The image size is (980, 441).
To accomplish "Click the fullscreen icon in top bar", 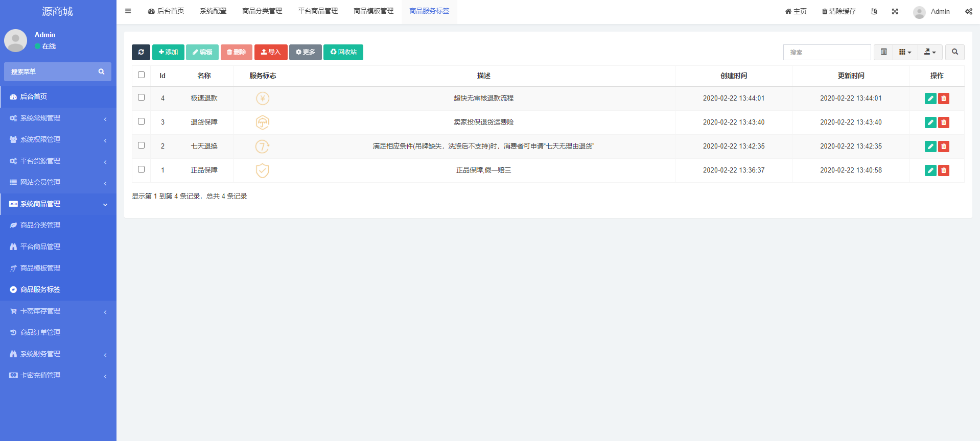I will (895, 11).
